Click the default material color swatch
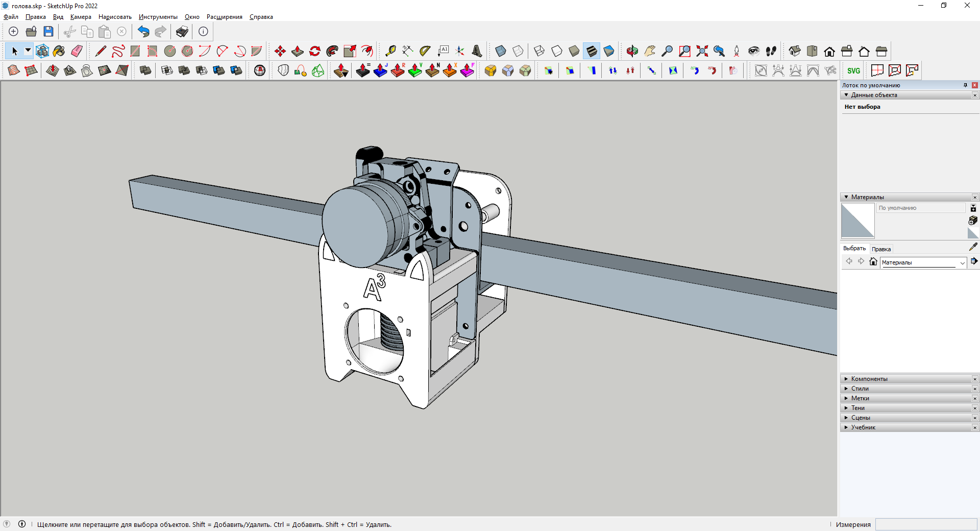 point(857,221)
